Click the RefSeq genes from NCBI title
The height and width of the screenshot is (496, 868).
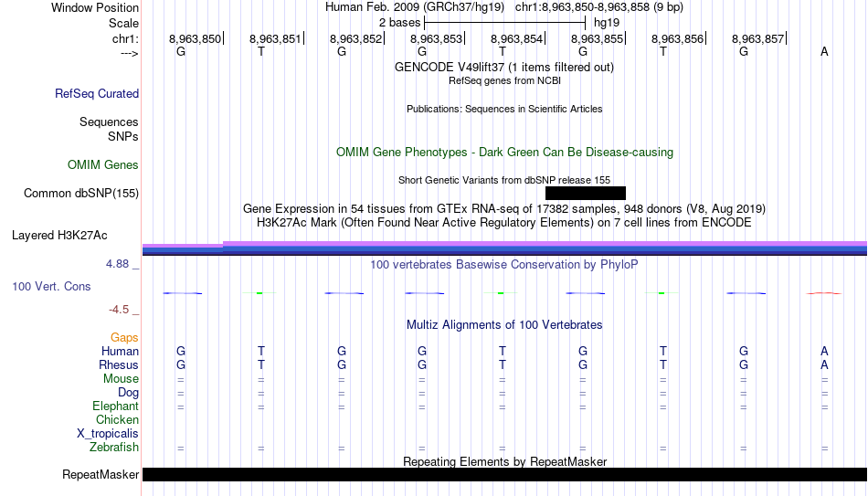504,80
